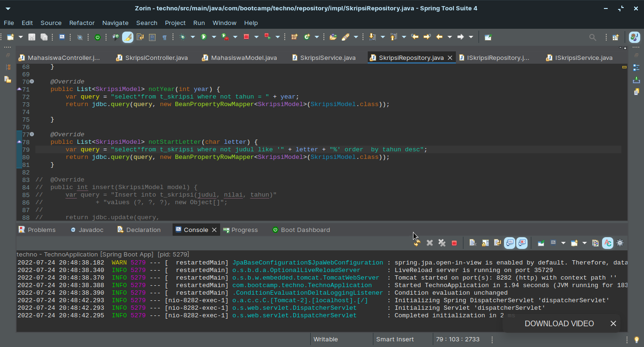Open the New file dropdown arrow
Screen dimensions: 644x347
pos(20,37)
